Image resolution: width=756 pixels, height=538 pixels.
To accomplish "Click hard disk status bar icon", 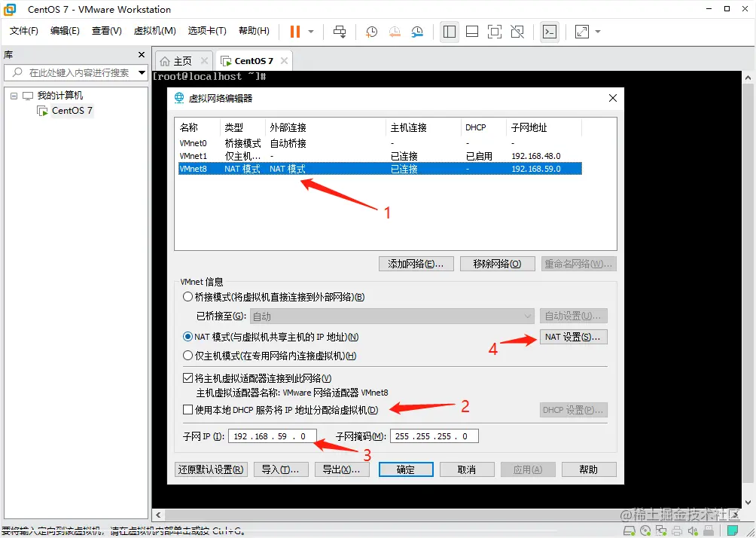I will [629, 530].
